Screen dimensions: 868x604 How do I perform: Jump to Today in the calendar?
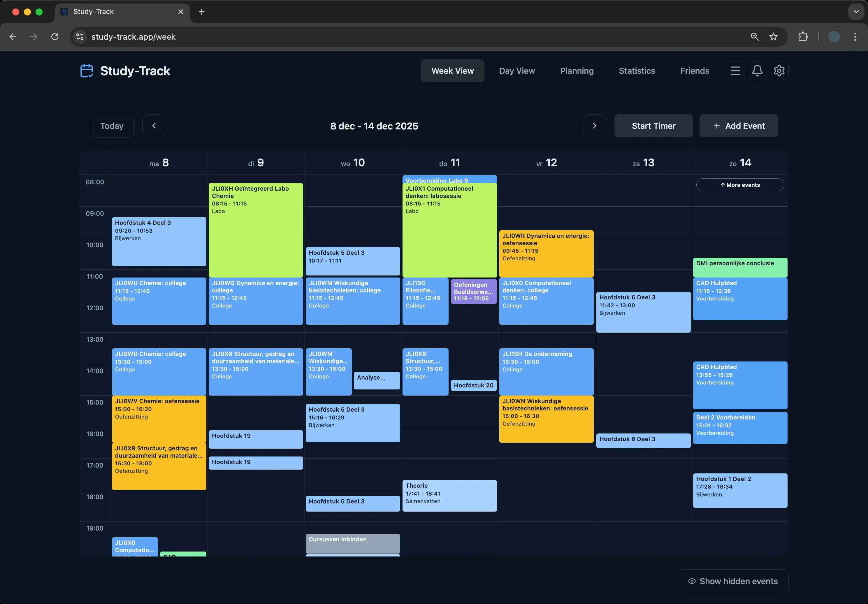coord(111,126)
